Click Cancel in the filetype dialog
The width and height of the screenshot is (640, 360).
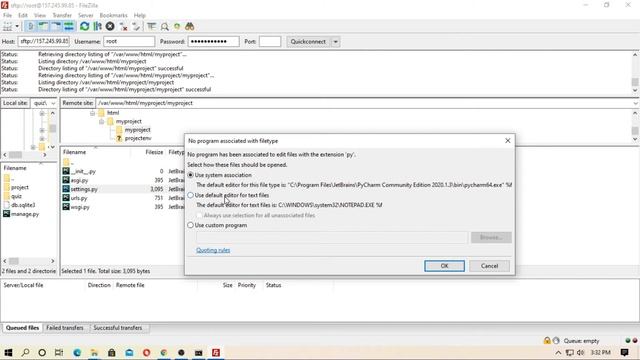(489, 266)
